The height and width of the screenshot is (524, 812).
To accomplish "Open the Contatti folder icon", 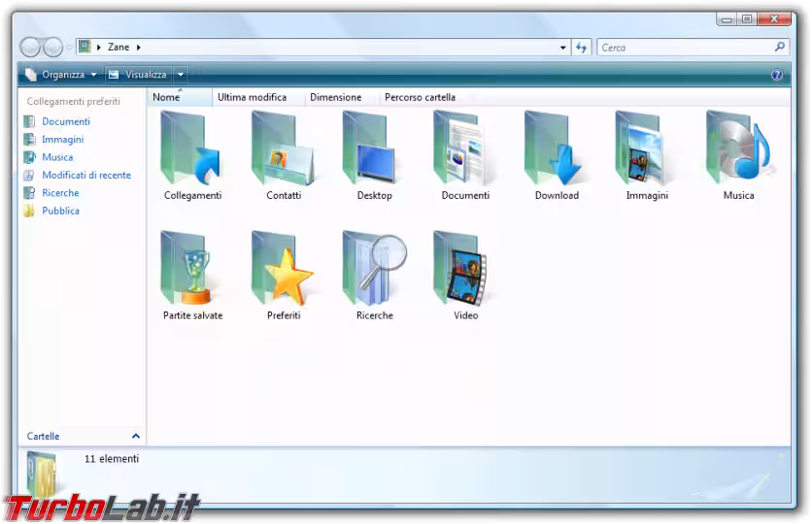I will pos(283,150).
